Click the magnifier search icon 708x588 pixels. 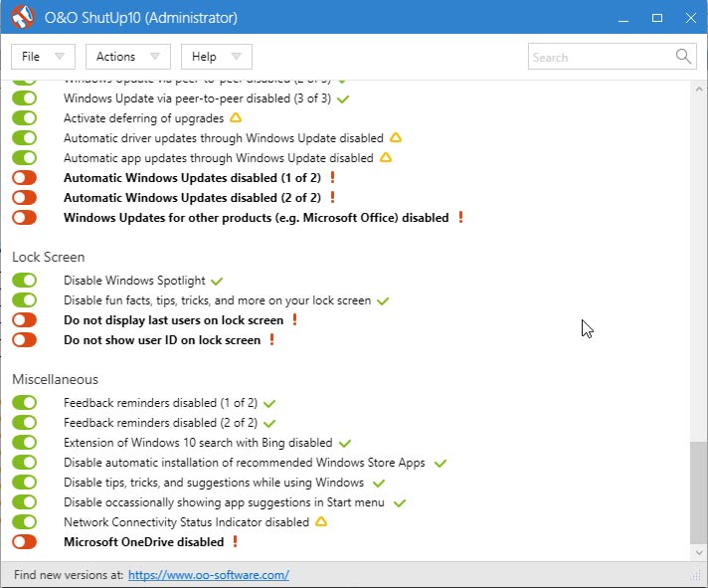pyautogui.click(x=683, y=57)
